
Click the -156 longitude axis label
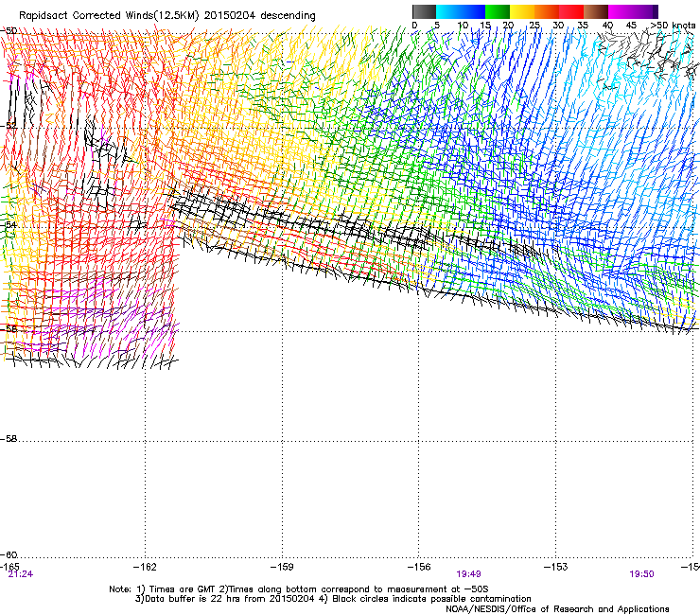pos(419,567)
